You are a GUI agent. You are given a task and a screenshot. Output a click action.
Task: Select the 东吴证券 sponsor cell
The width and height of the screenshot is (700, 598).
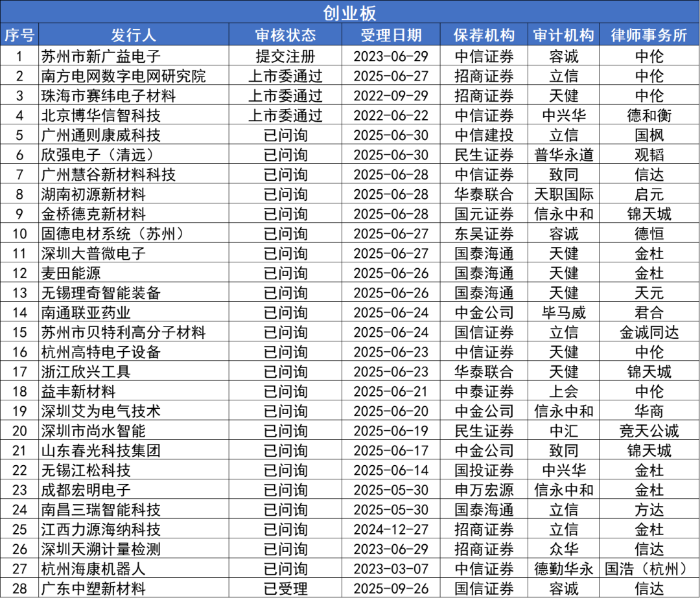(x=484, y=233)
